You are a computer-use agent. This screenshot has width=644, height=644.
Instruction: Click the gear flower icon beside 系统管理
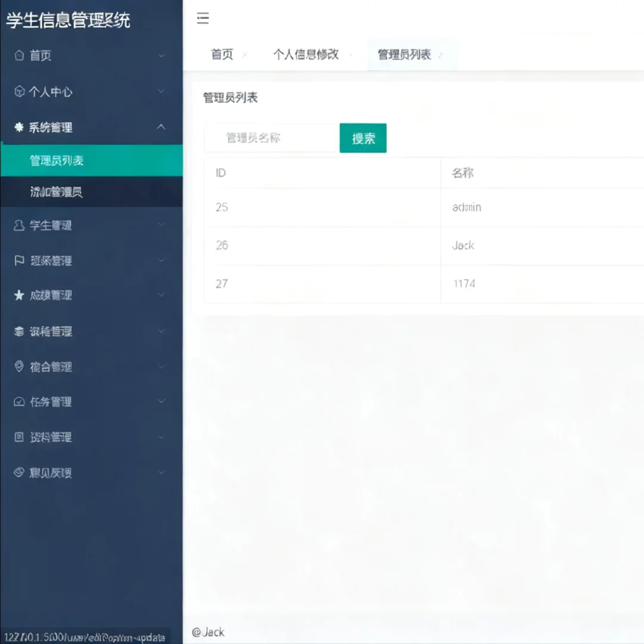18,128
